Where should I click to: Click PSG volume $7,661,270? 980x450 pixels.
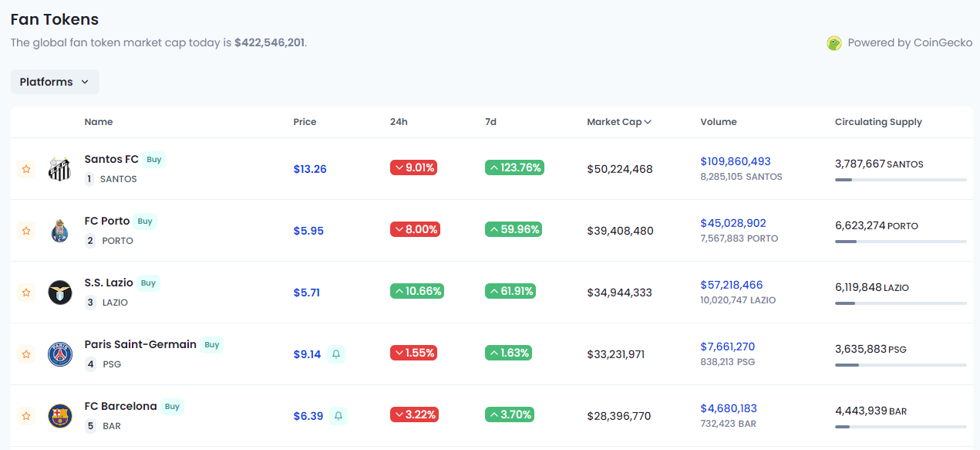pyautogui.click(x=728, y=347)
